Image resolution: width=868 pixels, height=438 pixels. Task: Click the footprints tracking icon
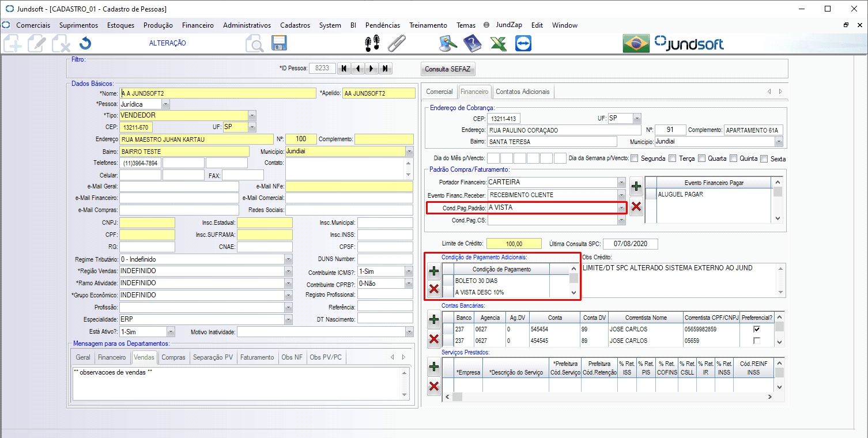point(373,43)
